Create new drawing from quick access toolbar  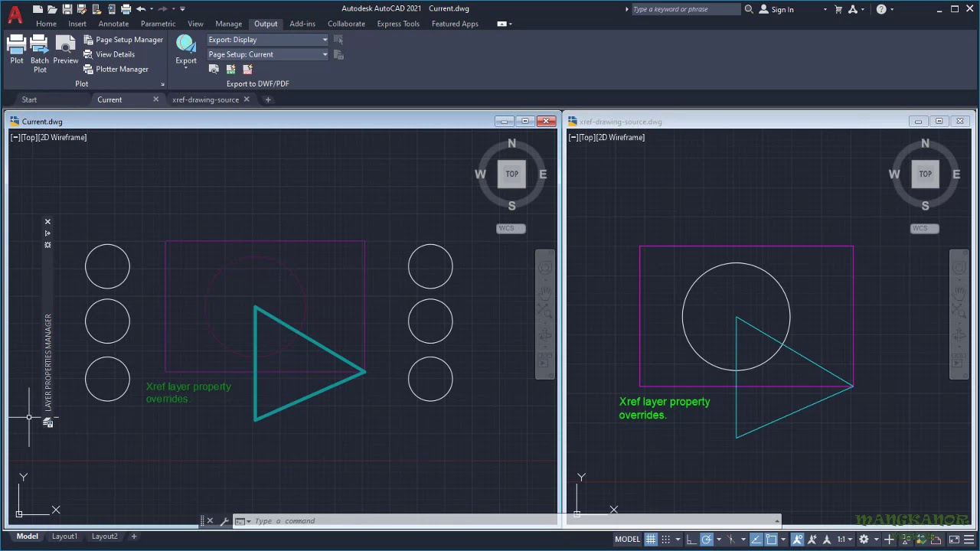tap(38, 9)
